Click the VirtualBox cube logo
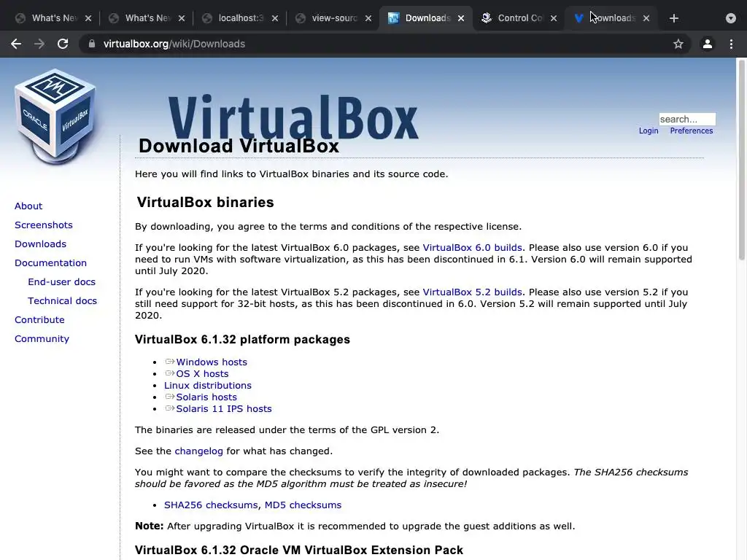 (x=55, y=117)
